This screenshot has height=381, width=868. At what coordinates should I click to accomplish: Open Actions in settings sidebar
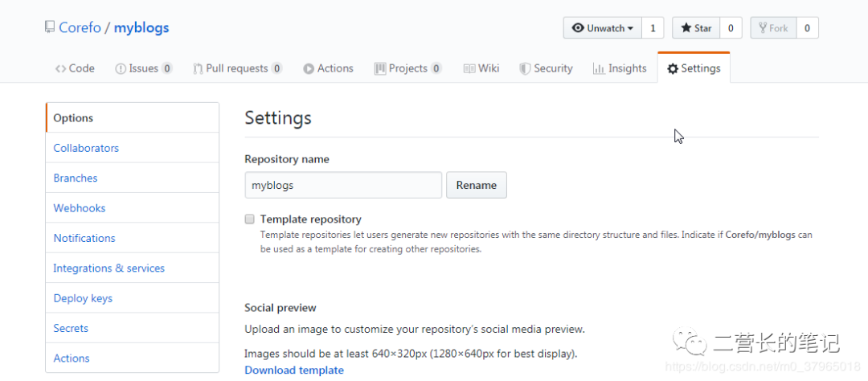tap(133, 358)
